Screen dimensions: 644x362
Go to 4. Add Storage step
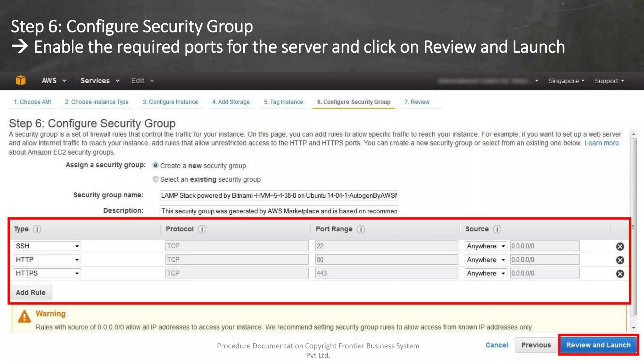(x=231, y=102)
